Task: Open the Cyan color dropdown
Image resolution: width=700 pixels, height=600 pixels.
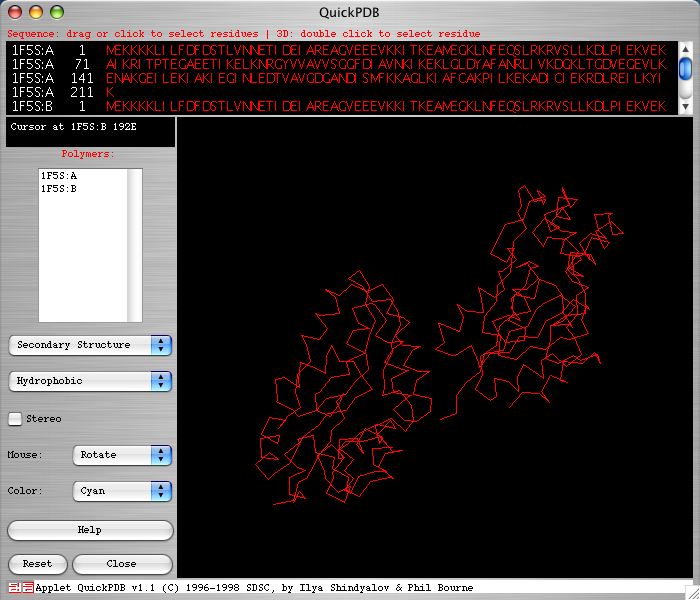Action: coord(122,491)
